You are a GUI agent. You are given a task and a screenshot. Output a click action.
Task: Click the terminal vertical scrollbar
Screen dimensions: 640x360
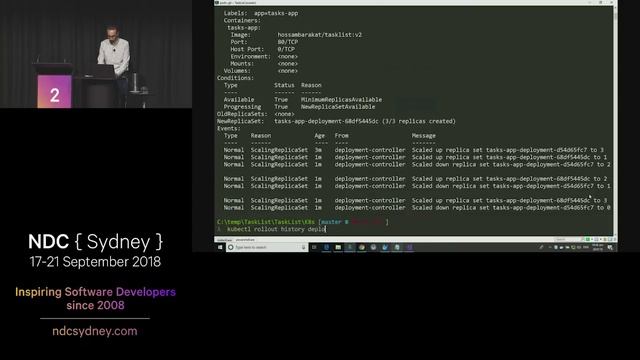click(x=615, y=120)
